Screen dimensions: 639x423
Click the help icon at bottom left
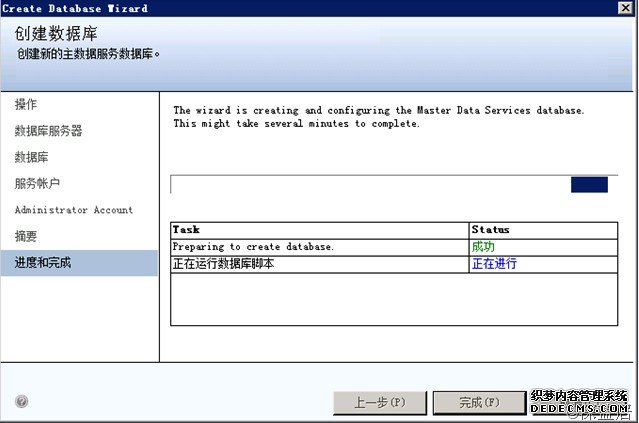[22, 402]
